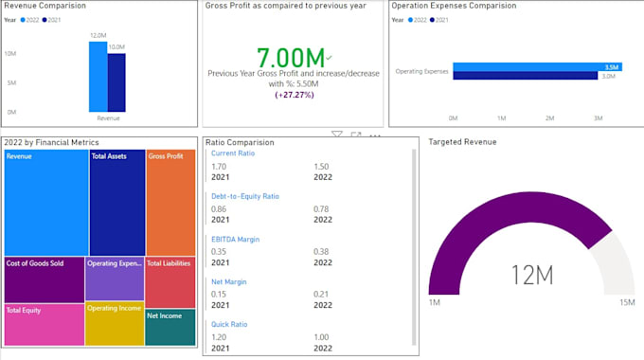The height and width of the screenshot is (360, 644).
Task: Open focus mode icon above Ratio Comparision
Action: click(x=356, y=135)
